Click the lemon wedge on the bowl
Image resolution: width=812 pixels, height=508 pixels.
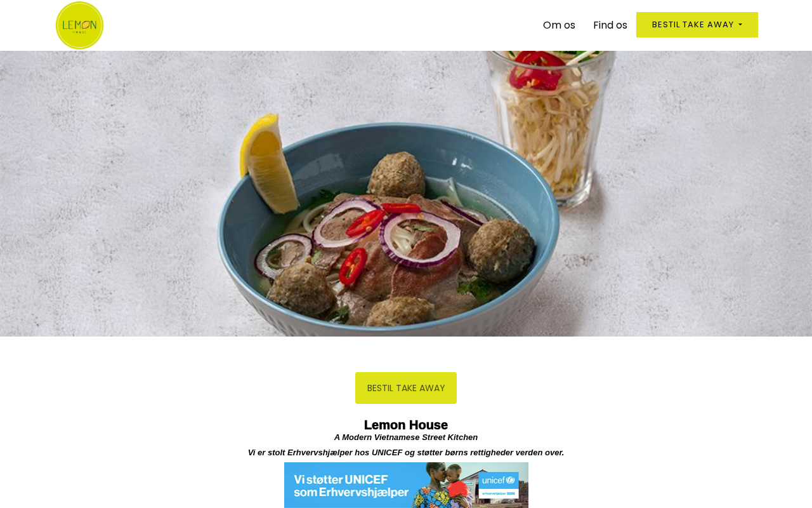(x=267, y=162)
